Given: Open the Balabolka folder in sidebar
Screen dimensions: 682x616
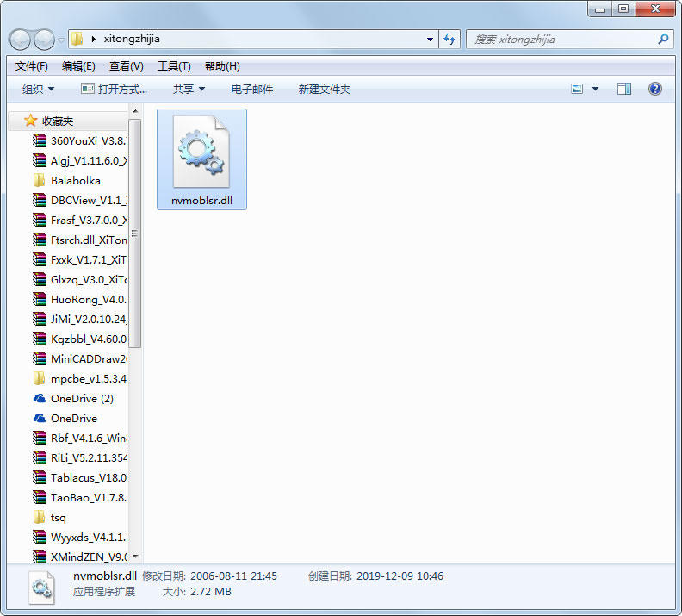Looking at the screenshot, I should pos(75,181).
